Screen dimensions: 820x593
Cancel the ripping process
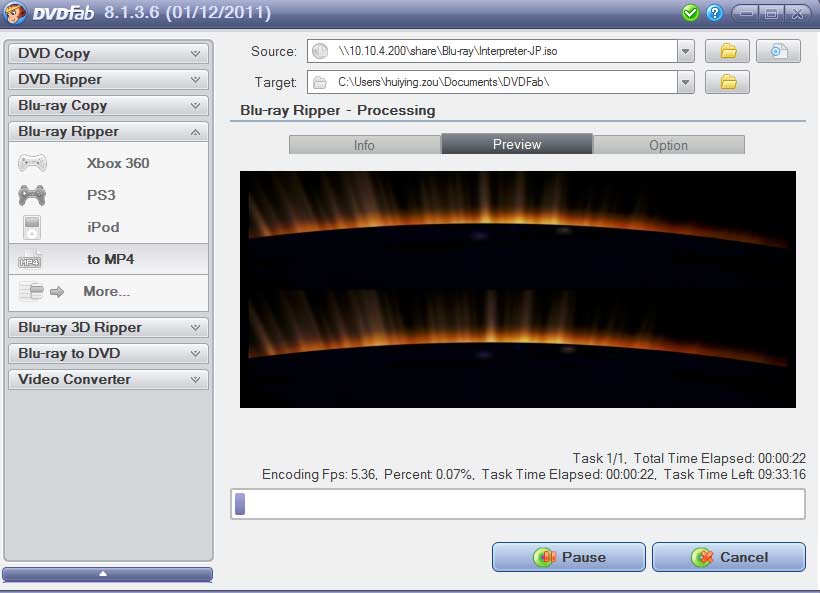coord(728,557)
